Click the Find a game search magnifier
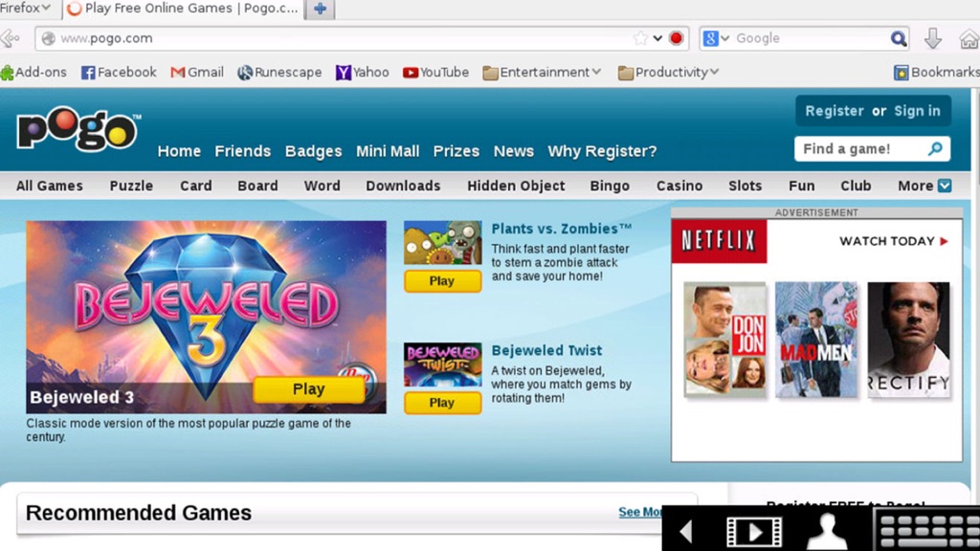The width and height of the screenshot is (980, 551). 935,148
